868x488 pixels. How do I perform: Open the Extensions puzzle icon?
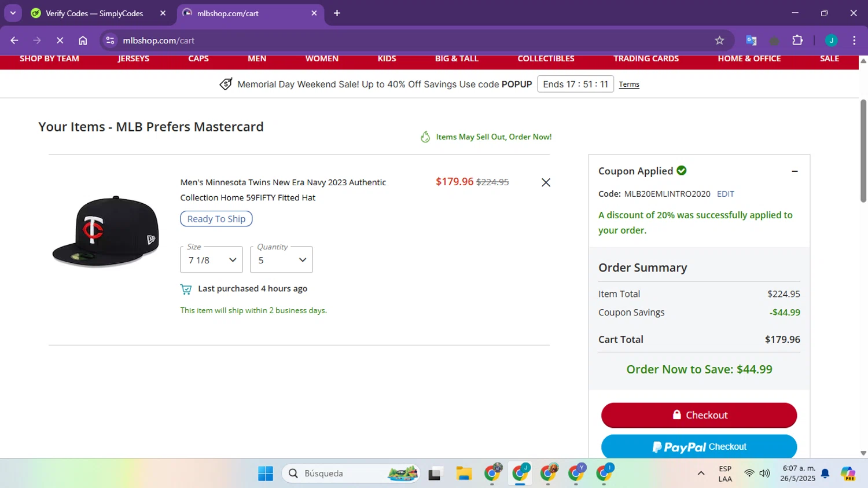click(797, 41)
